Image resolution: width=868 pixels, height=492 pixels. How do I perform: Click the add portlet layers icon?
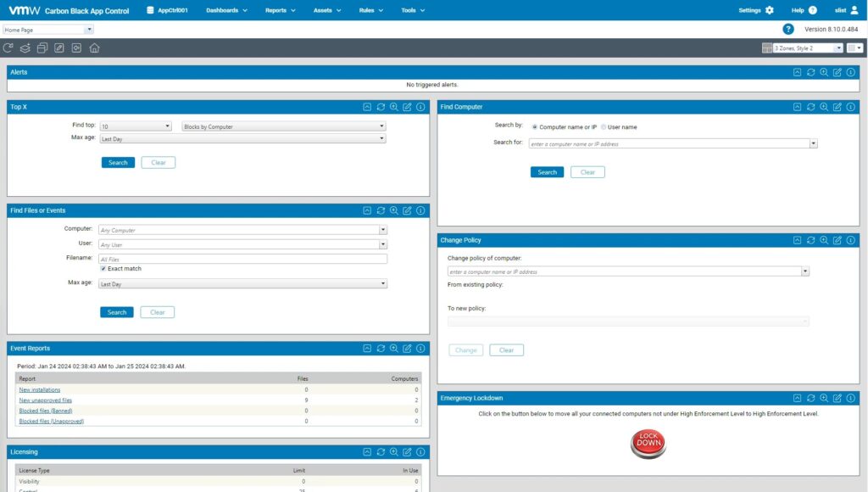25,48
